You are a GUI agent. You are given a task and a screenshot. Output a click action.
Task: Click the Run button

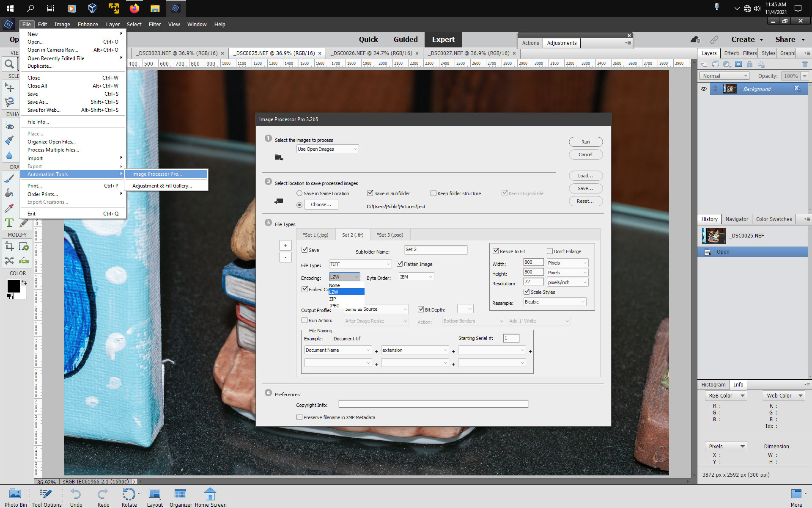[x=586, y=142]
